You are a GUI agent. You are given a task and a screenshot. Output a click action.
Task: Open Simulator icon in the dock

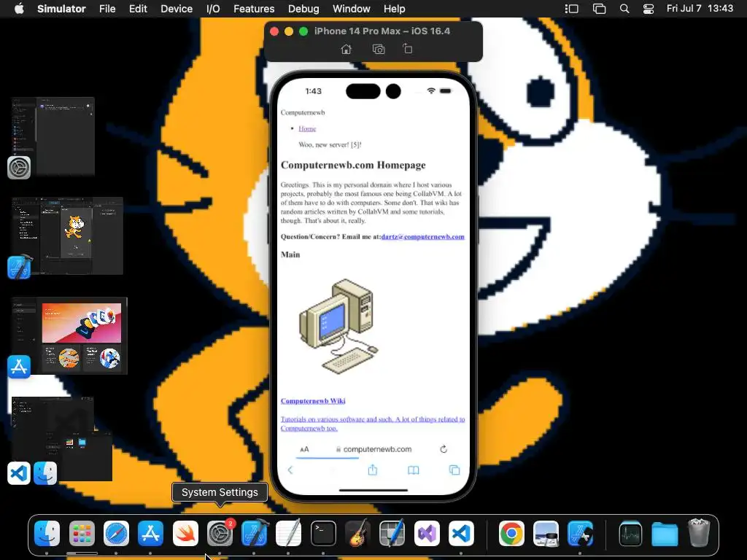(580, 533)
